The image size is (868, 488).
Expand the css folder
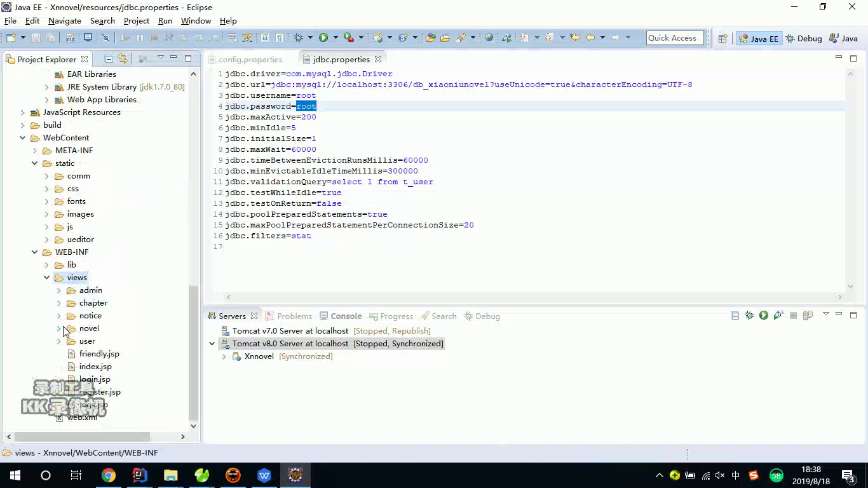click(x=47, y=189)
